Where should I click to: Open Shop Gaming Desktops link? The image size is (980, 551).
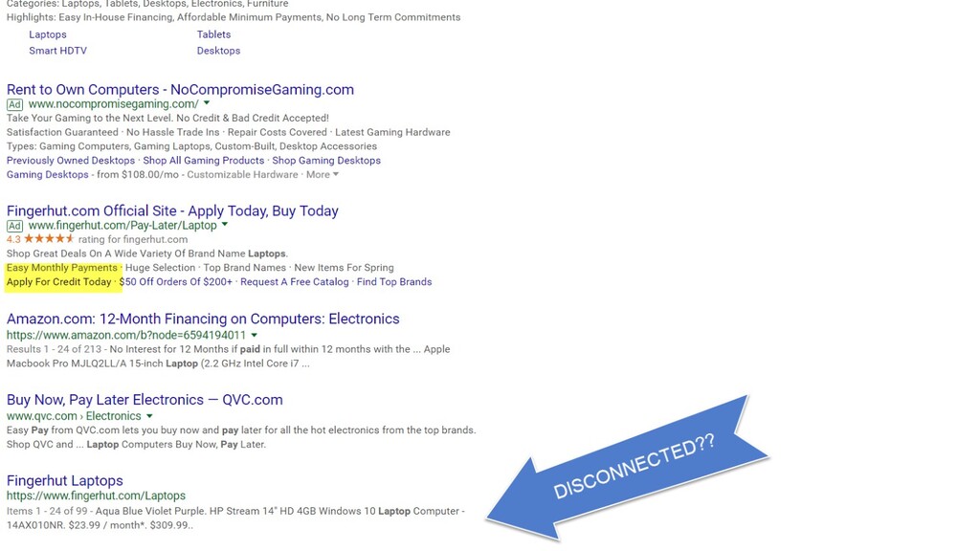(326, 161)
